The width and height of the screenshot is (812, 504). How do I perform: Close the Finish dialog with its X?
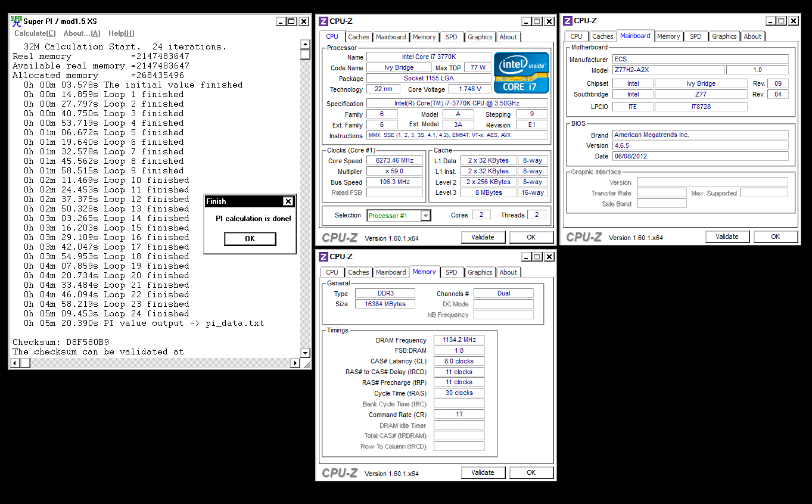pyautogui.click(x=288, y=201)
